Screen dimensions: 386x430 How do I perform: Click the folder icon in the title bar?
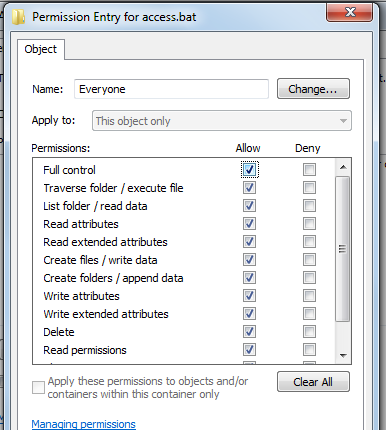(19, 17)
